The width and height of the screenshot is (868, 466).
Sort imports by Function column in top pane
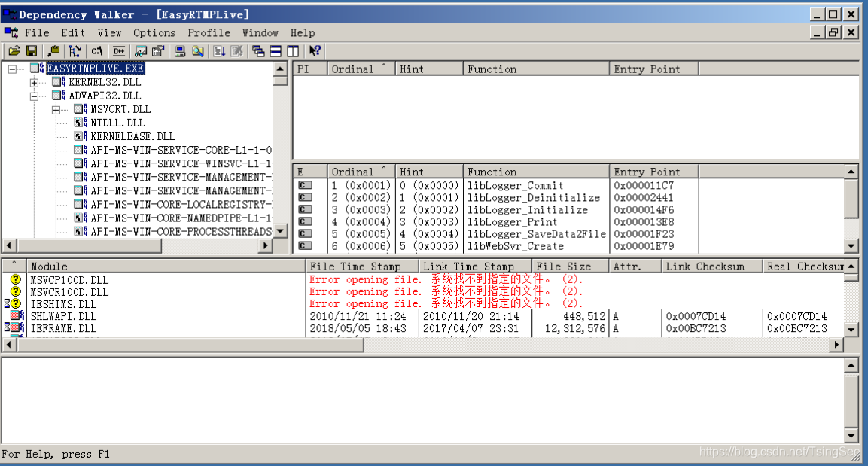coord(536,69)
